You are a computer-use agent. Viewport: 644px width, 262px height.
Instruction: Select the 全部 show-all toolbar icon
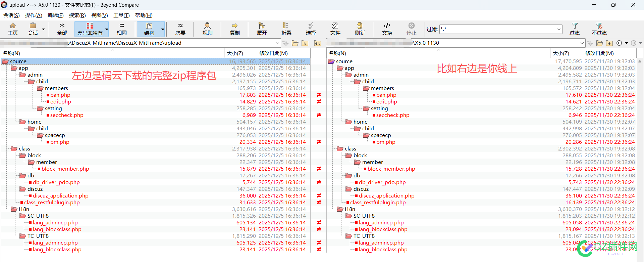[62, 29]
